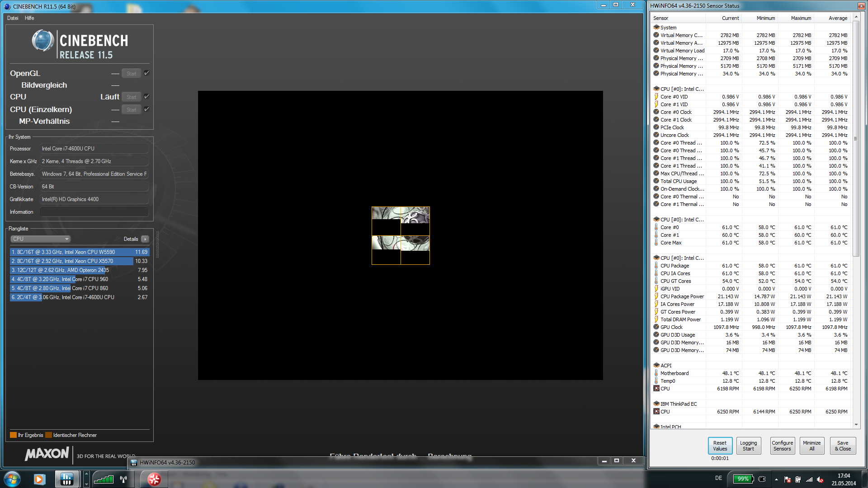
Task: Open the Hilfe menu
Action: pos(29,18)
